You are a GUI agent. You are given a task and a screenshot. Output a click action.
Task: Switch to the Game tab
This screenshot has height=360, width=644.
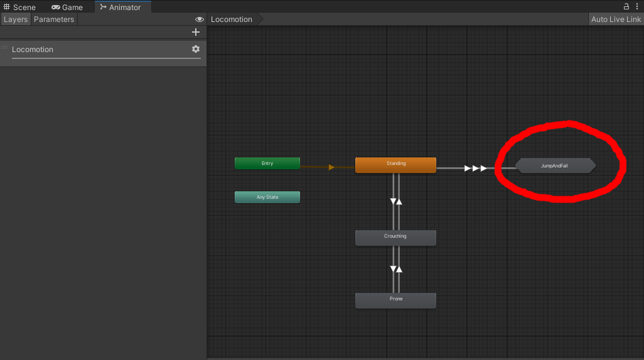tap(67, 7)
